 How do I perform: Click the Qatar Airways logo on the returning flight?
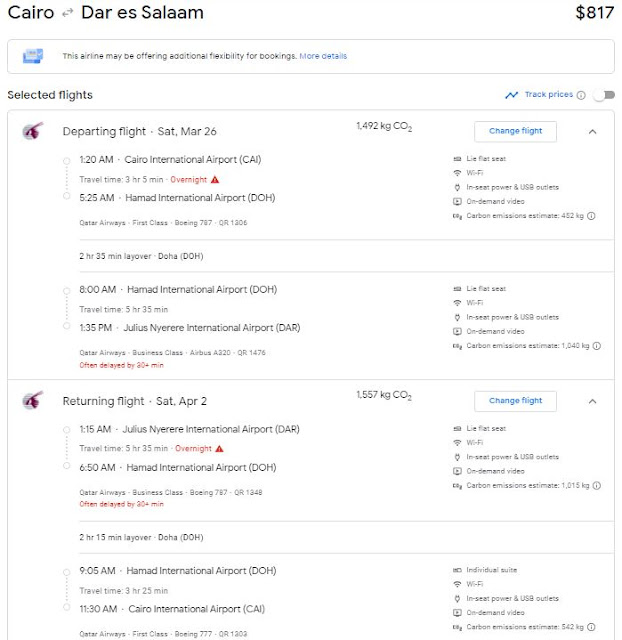click(x=33, y=402)
